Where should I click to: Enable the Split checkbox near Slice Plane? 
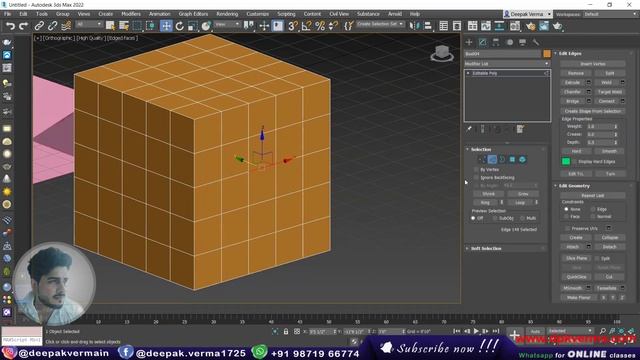[597, 258]
